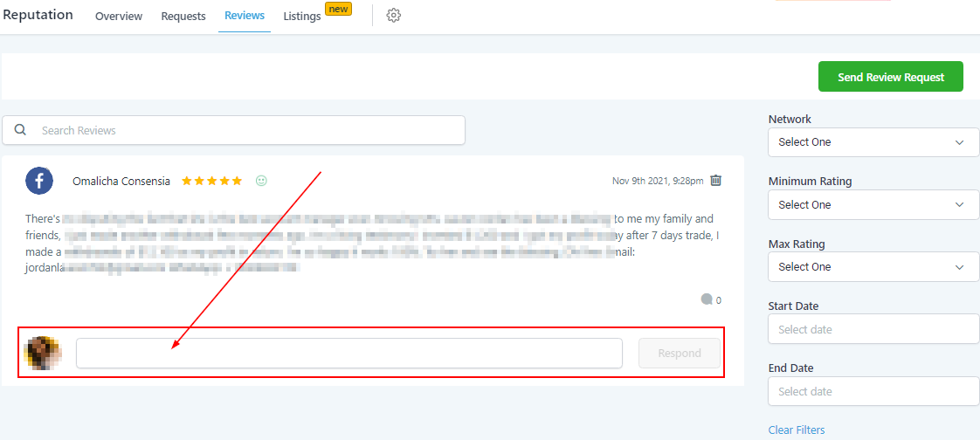Screen dimensions: 980x440
Task: Click the Start Date field
Action: pyautogui.click(x=873, y=329)
